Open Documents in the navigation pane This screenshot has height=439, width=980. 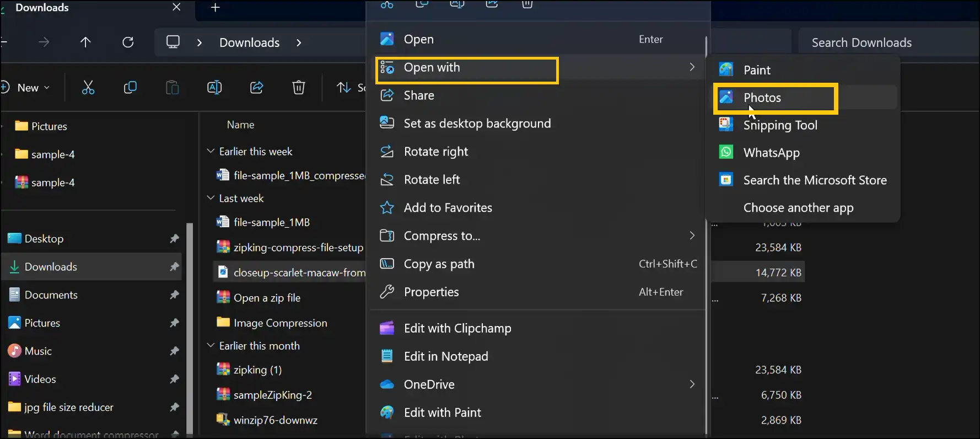point(91,295)
